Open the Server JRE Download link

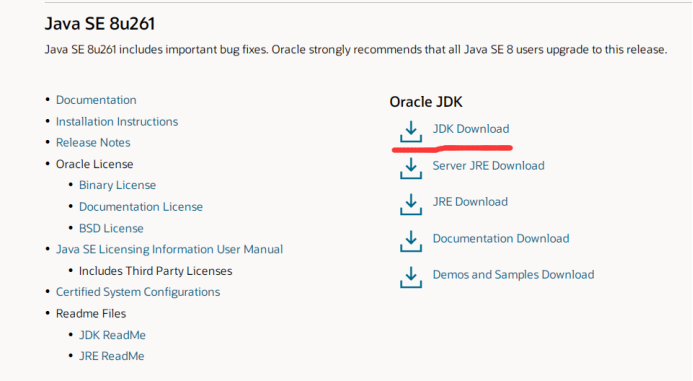tap(488, 165)
